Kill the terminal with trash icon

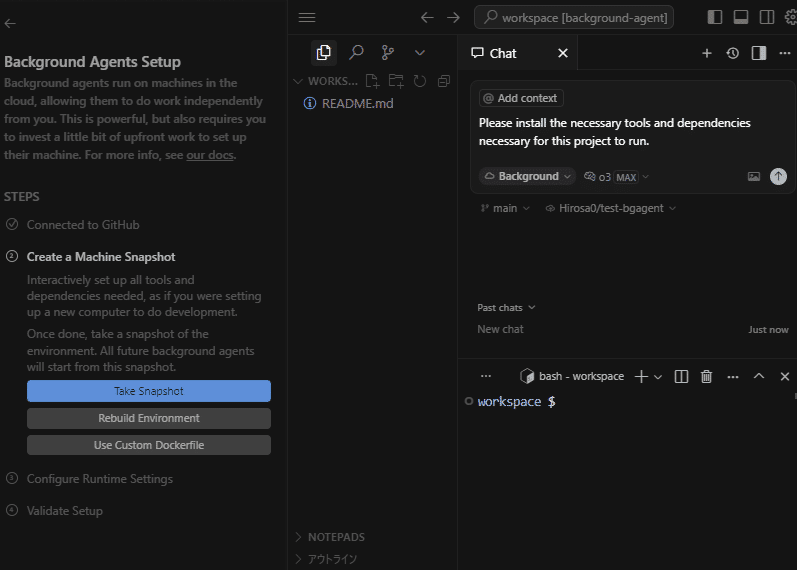[707, 376]
